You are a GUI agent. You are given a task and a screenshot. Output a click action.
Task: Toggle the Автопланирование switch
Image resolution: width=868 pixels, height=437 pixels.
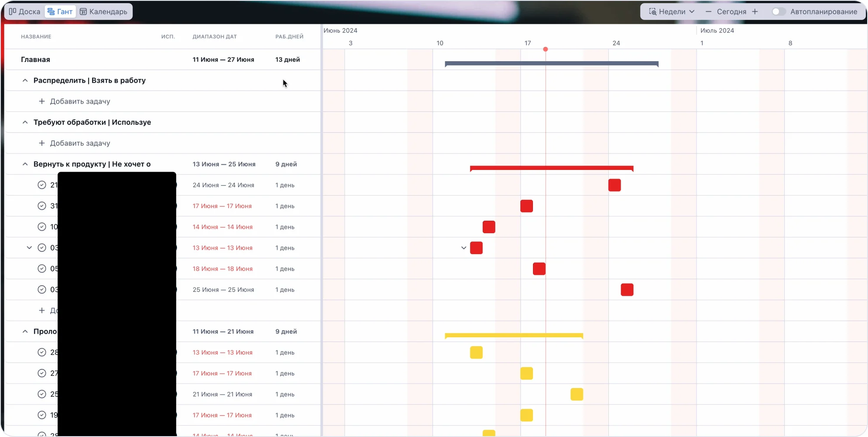pos(779,12)
